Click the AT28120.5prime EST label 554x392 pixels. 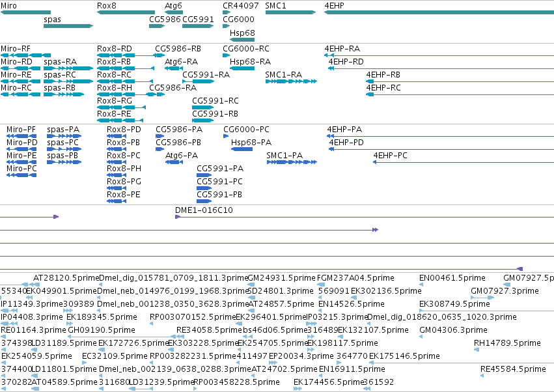(x=66, y=278)
